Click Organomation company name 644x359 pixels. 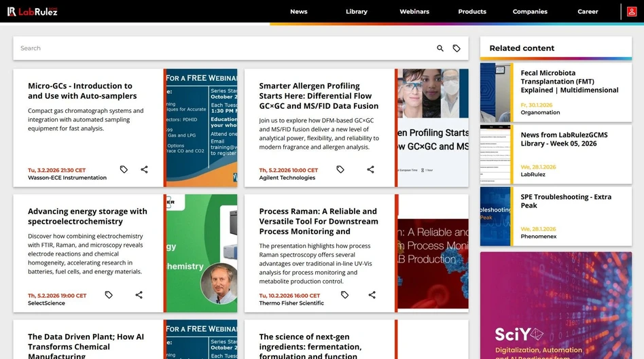(x=540, y=112)
